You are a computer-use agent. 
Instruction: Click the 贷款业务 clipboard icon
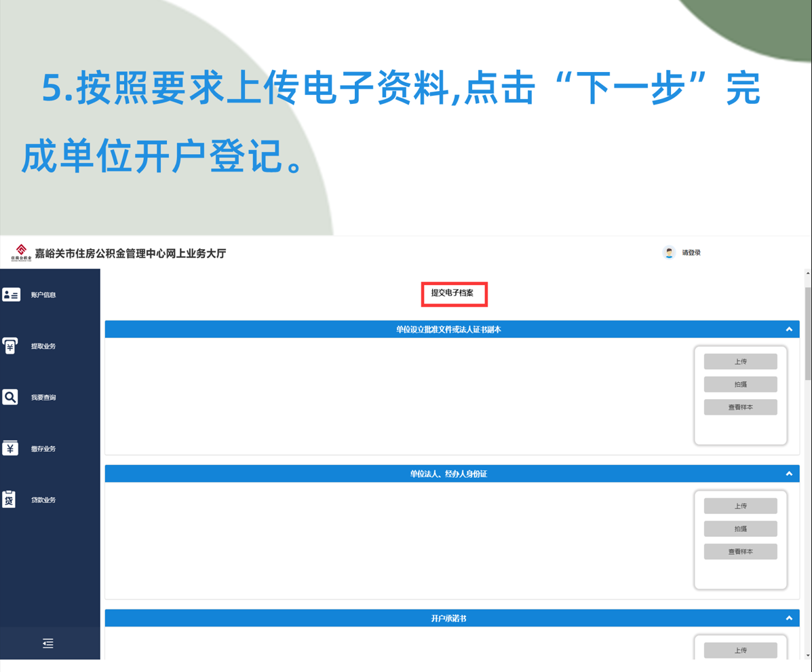point(9,500)
